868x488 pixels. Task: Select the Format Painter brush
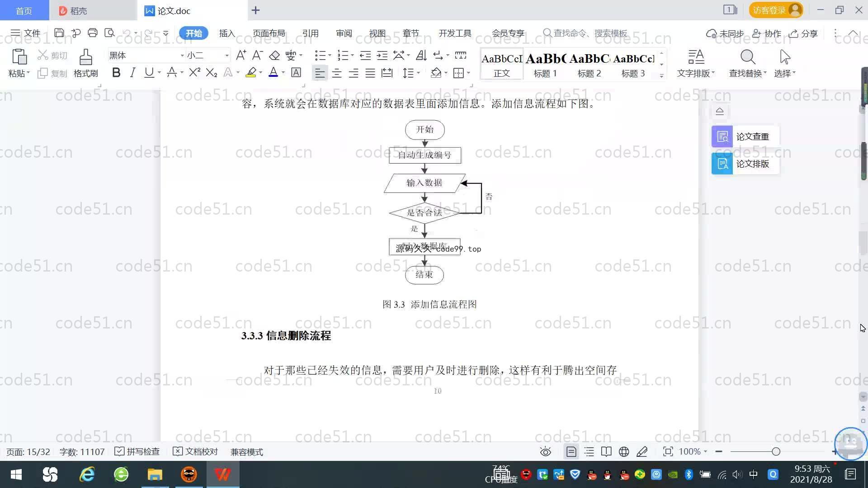coord(86,57)
